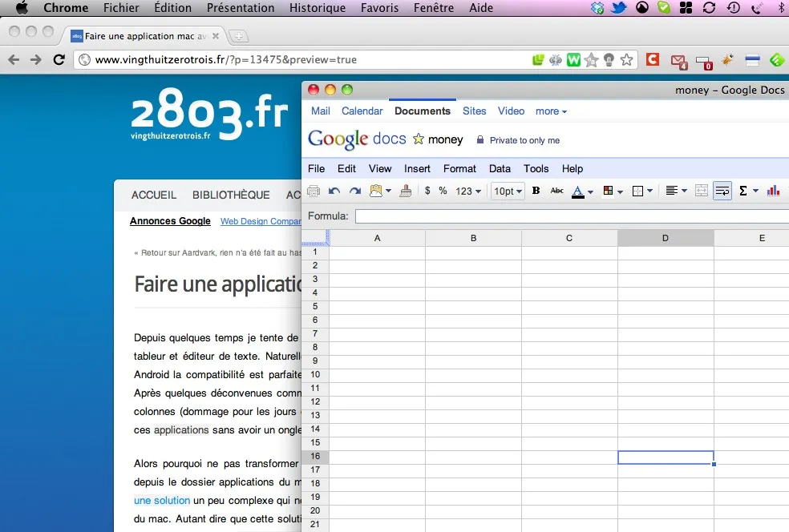Viewport: 789px width, 532px height.
Task: Open the 'more' dropdown in Google bar
Action: click(x=551, y=111)
